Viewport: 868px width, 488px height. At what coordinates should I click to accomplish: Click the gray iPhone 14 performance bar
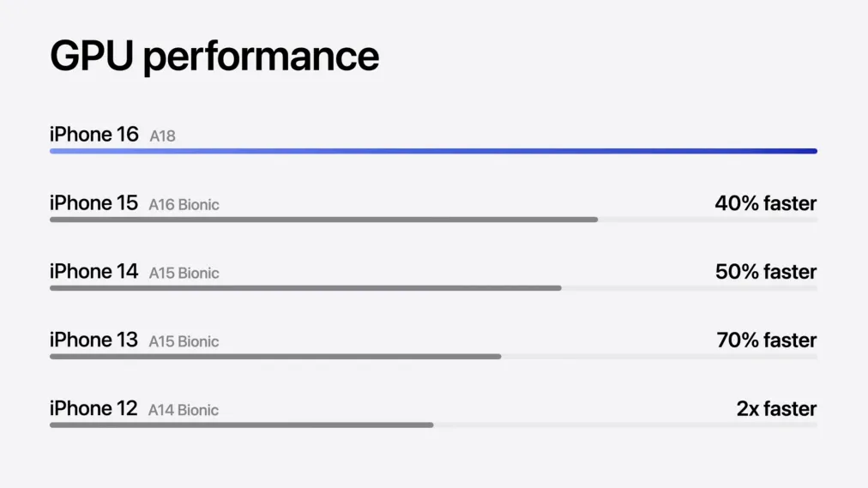305,288
